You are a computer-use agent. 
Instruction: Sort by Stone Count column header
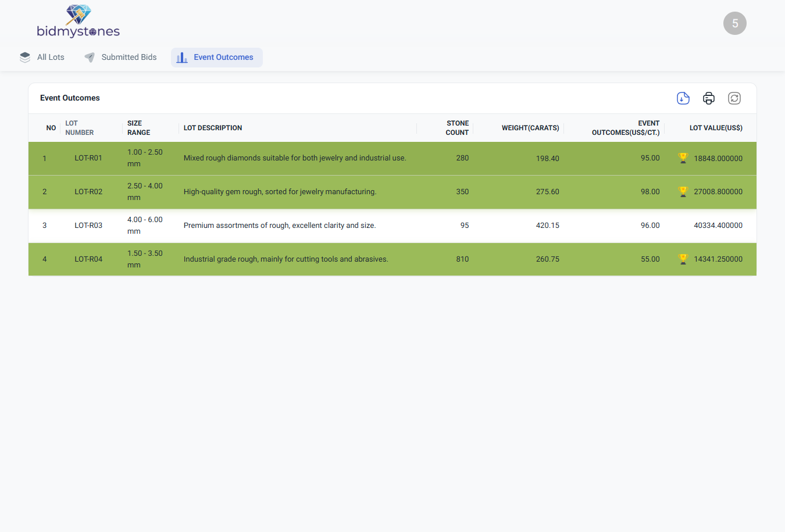(457, 128)
